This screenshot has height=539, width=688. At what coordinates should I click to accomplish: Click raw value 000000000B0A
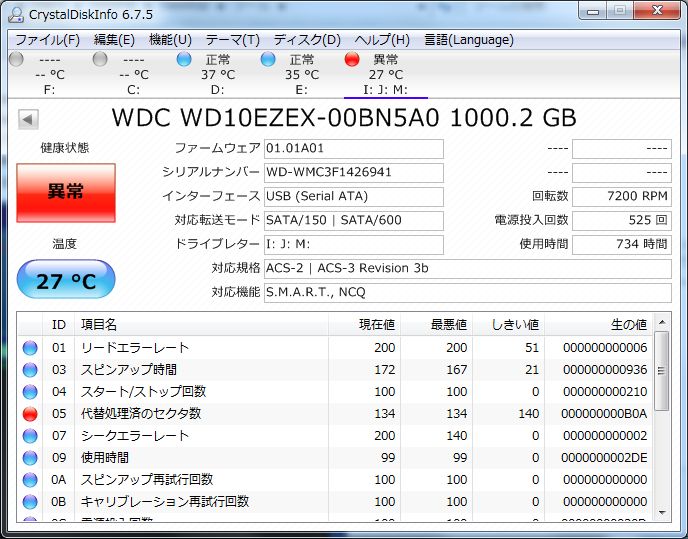604,414
